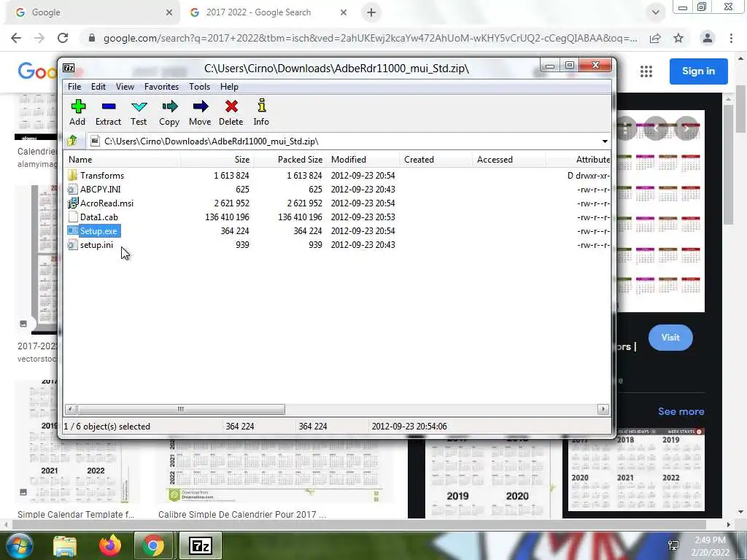Image resolution: width=747 pixels, height=560 pixels.
Task: Open the Info toolbar icon
Action: point(261,112)
